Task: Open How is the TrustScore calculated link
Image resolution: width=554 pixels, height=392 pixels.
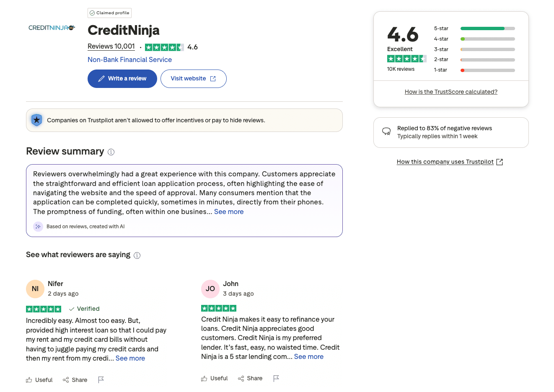Action: (x=451, y=91)
